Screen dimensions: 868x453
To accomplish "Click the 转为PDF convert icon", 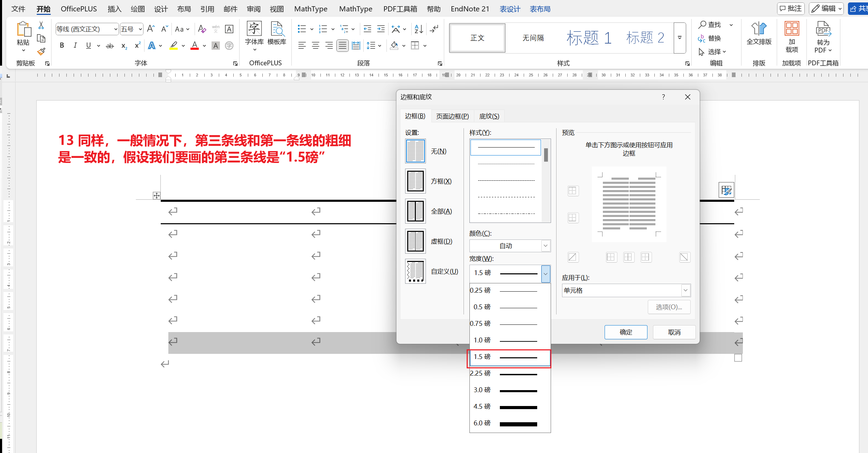I will (x=823, y=36).
